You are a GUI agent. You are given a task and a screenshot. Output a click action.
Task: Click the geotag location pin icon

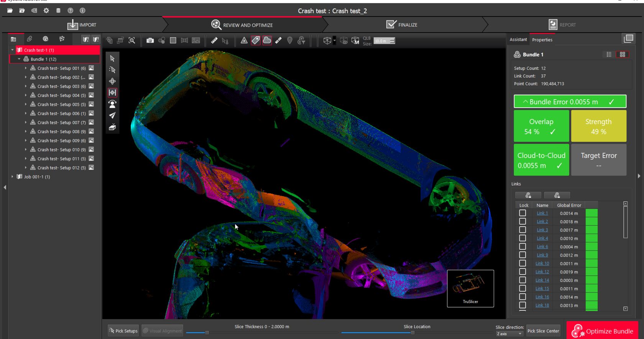click(290, 40)
